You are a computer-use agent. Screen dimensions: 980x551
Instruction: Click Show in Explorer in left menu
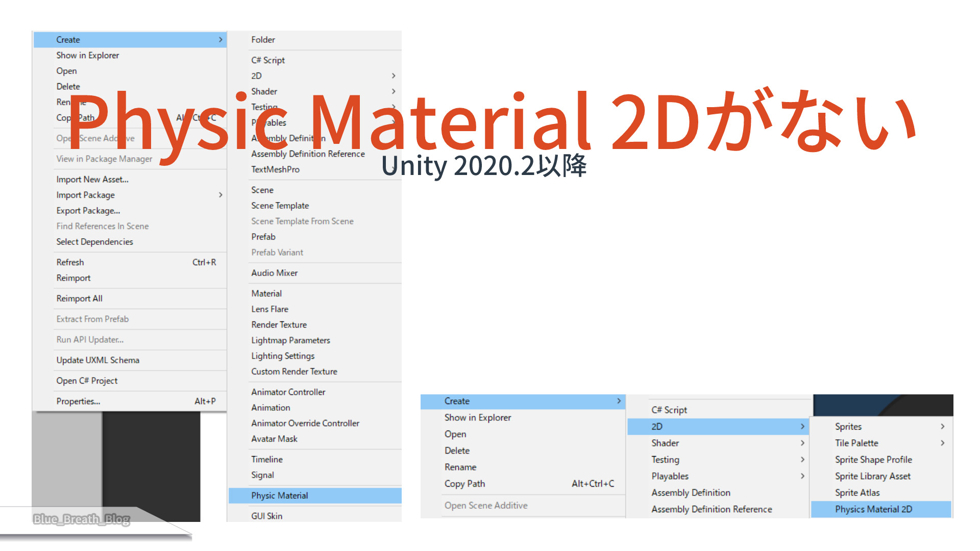(88, 55)
